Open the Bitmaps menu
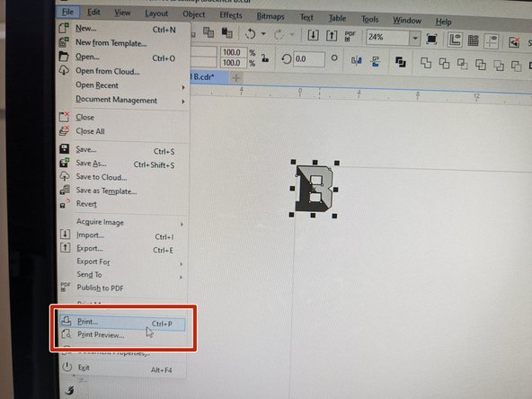 (x=270, y=16)
